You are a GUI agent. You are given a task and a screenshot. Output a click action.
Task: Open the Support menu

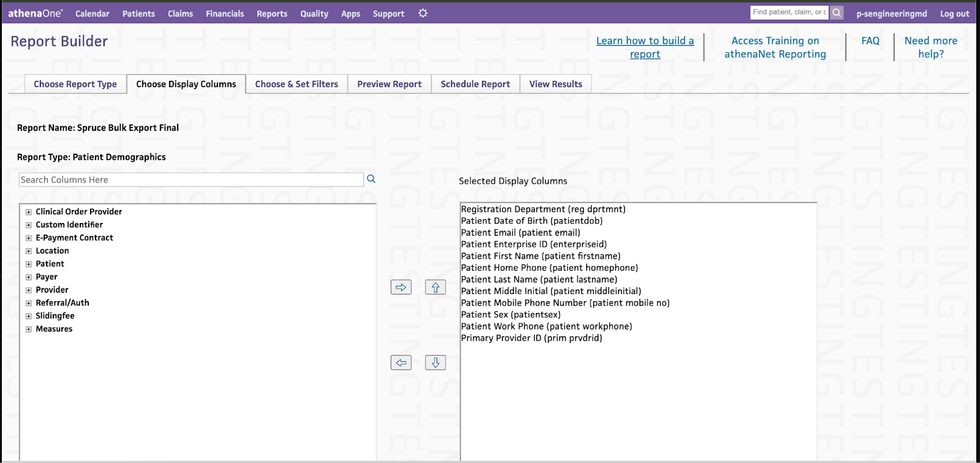(388, 13)
